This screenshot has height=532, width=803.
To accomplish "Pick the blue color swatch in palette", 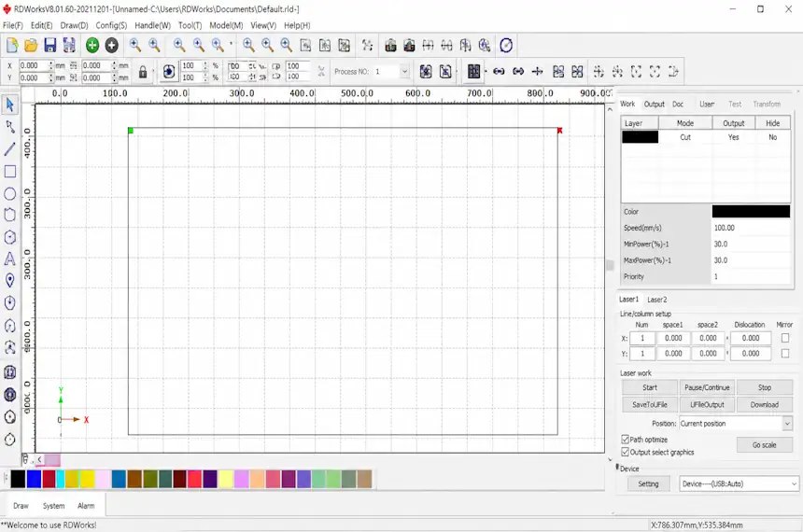I will [x=34, y=479].
